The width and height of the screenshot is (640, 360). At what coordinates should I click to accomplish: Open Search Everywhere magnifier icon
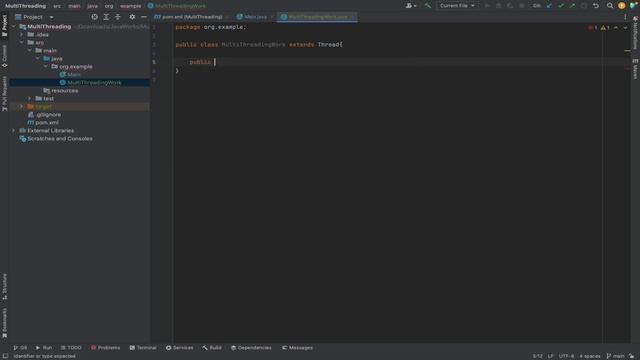(x=610, y=6)
